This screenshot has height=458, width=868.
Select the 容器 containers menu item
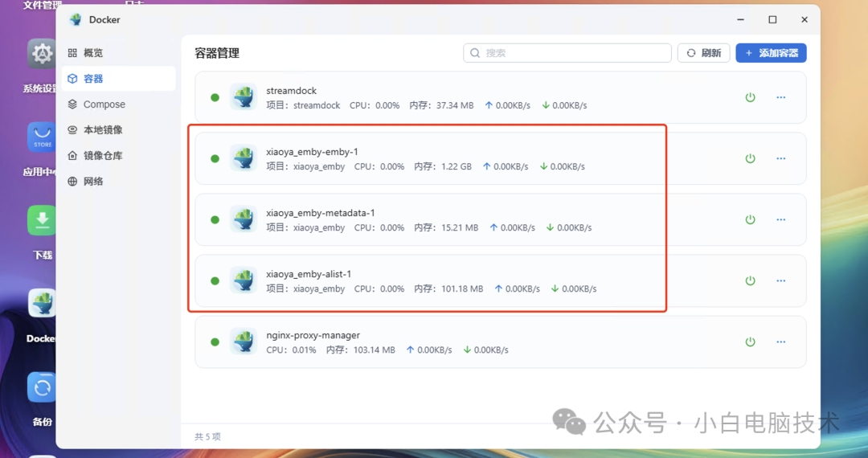point(118,79)
